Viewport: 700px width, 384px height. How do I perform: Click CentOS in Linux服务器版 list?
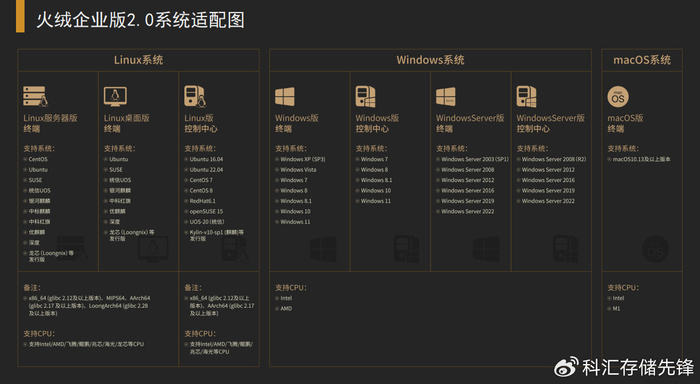[38, 159]
